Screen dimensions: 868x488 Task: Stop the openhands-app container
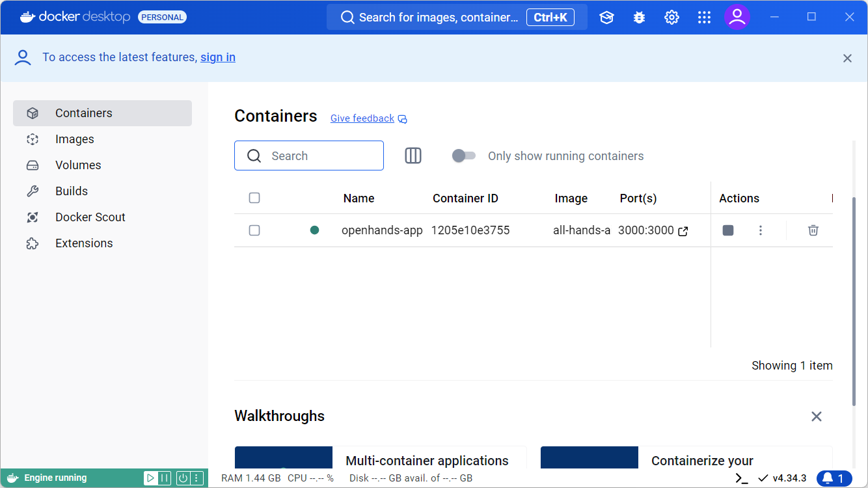[727, 230]
